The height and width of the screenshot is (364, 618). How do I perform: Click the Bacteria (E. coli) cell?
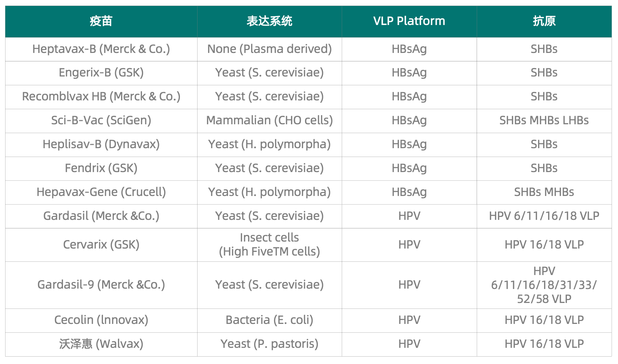[x=269, y=320]
